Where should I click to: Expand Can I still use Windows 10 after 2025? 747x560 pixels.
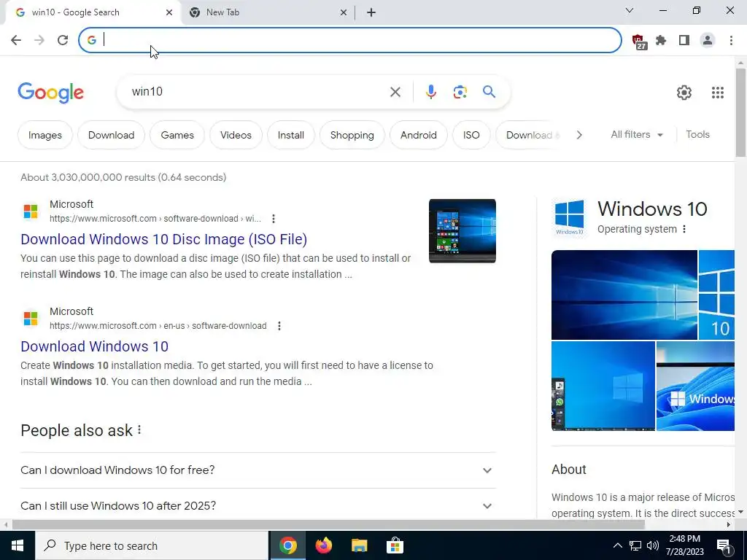(258, 505)
